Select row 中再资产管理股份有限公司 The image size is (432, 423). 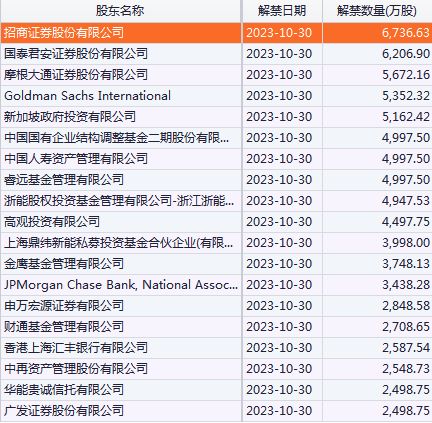pos(216,369)
